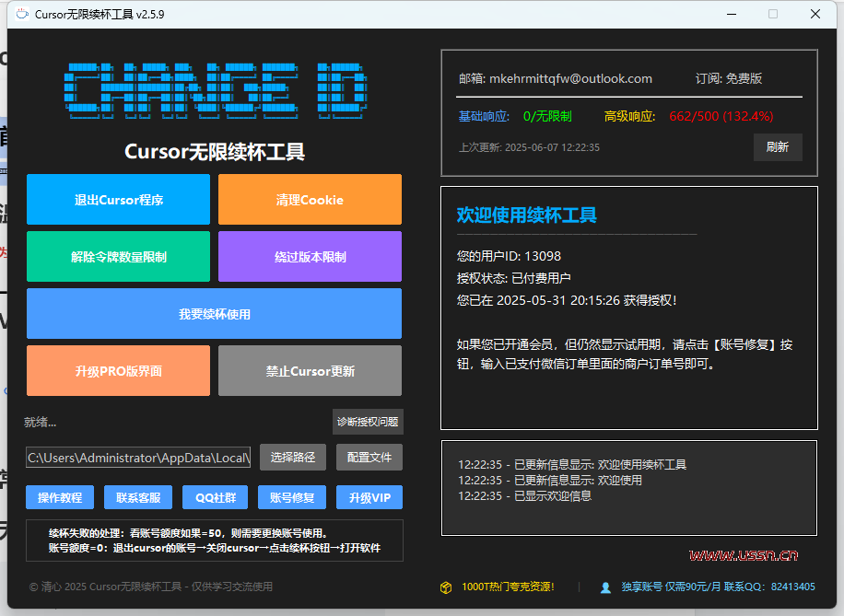
Task: Click the 退出Cursor程序 button
Action: tap(119, 199)
